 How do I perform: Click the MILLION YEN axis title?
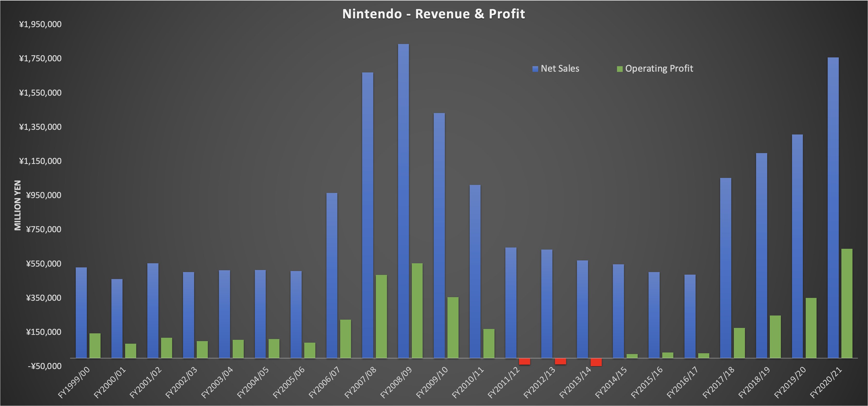click(x=18, y=205)
